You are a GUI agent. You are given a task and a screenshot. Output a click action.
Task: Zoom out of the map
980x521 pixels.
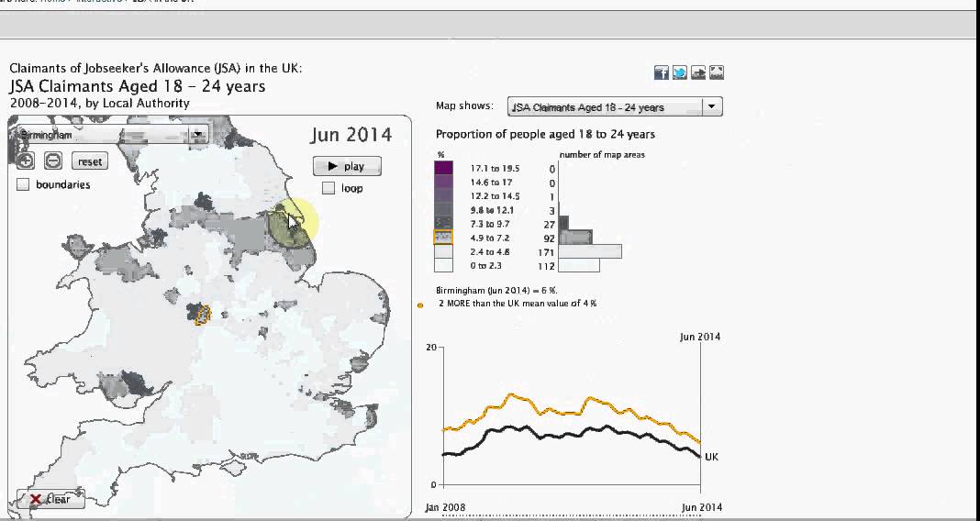point(53,161)
